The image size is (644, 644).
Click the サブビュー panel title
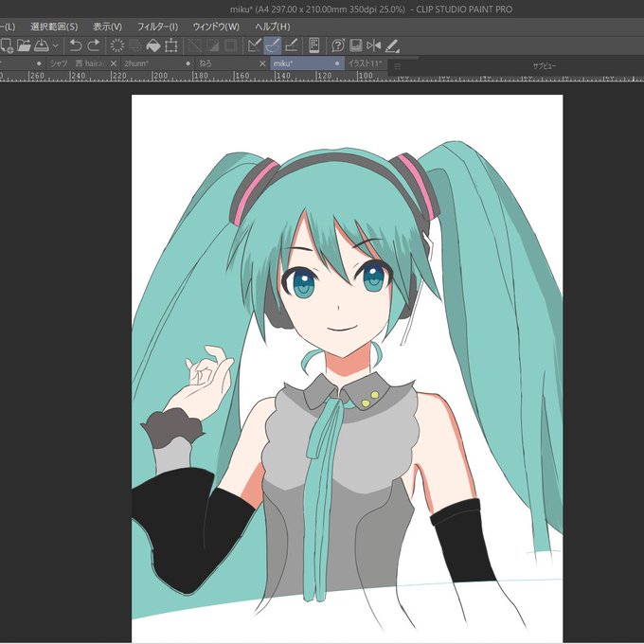545,65
